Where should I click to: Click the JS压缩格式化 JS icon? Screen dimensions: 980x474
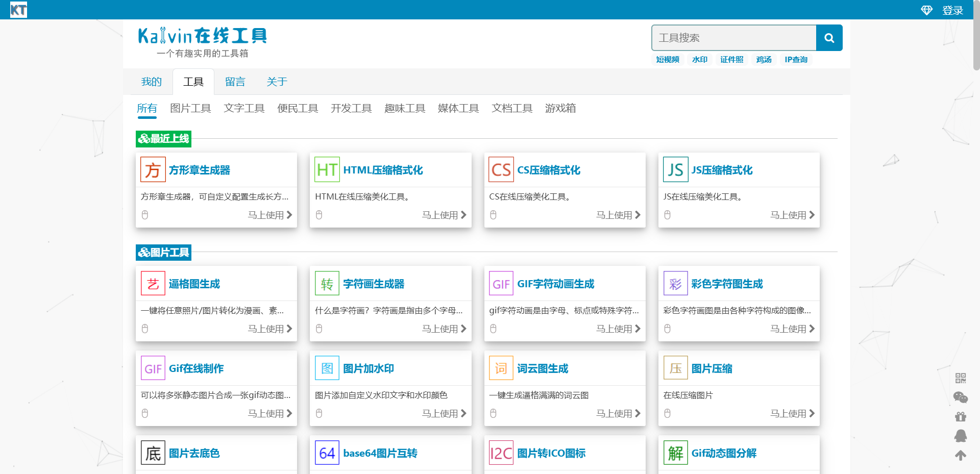675,169
